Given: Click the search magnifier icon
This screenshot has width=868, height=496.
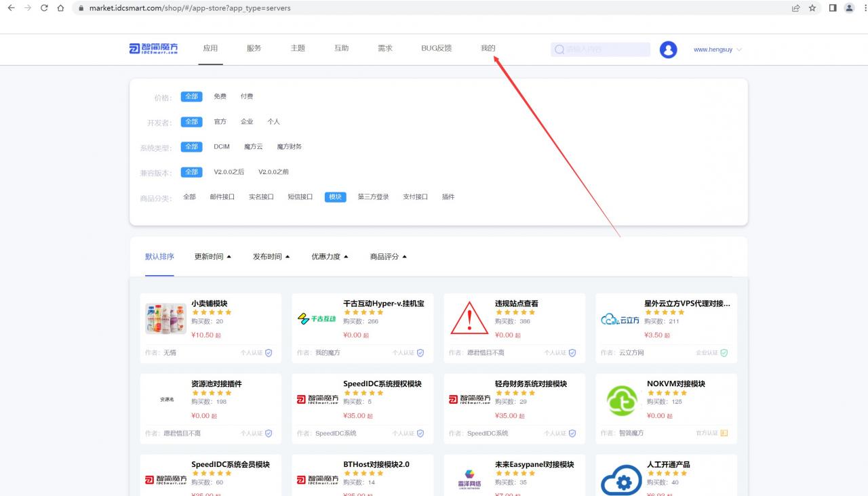Looking at the screenshot, I should (x=559, y=49).
